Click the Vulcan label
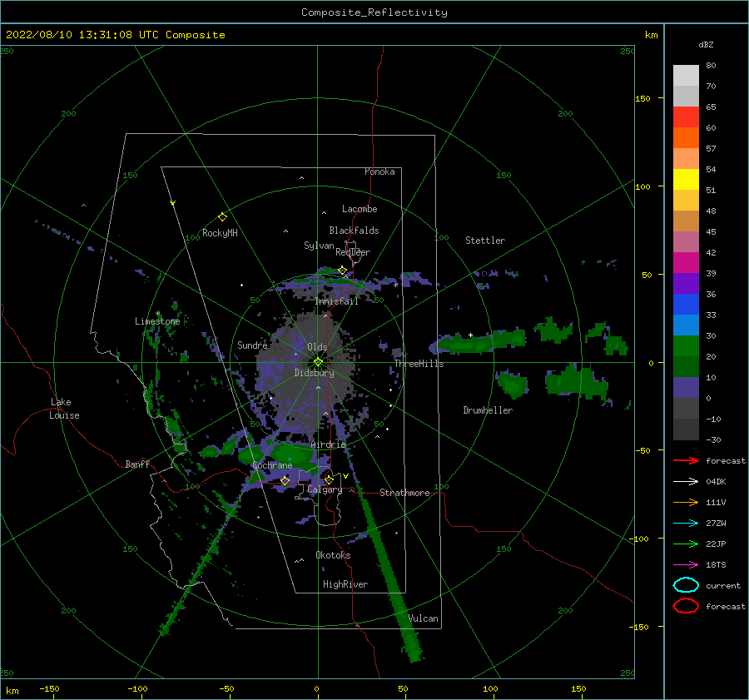The height and width of the screenshot is (700, 749). pos(424,618)
